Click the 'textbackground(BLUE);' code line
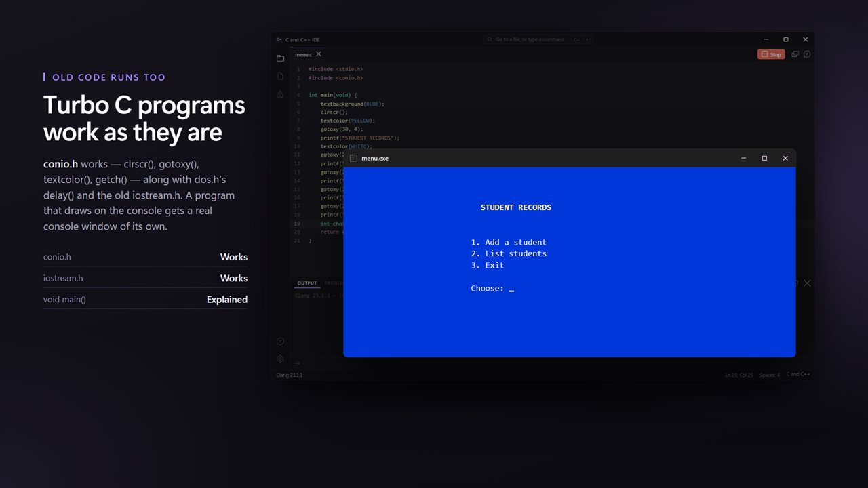This screenshot has width=868, height=488. 353,104
